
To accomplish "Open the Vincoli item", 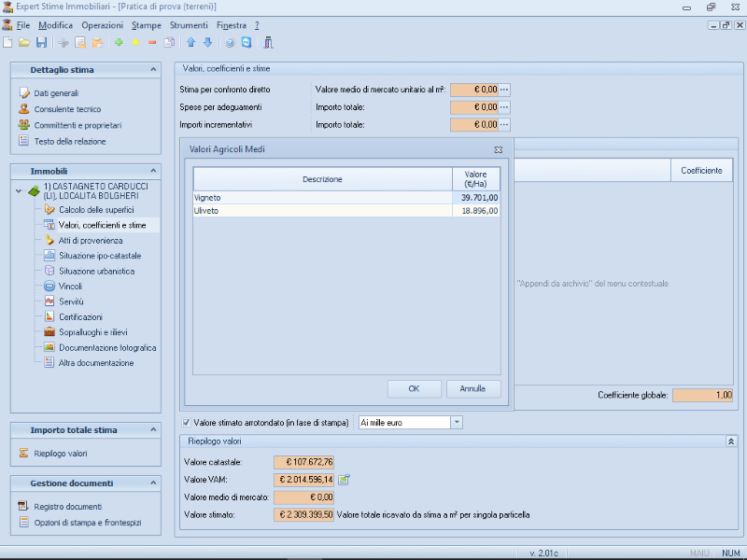I will click(x=70, y=287).
